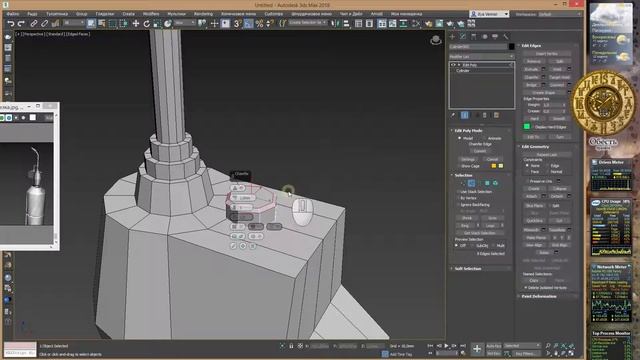
Task: Select Model radio in Edit Poly Mode
Action: (460, 138)
